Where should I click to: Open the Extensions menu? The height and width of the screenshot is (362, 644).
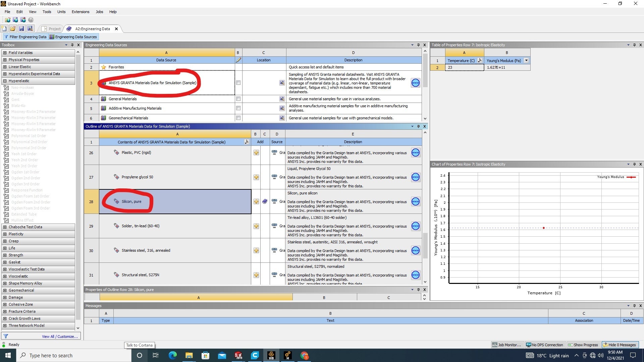coord(80,12)
